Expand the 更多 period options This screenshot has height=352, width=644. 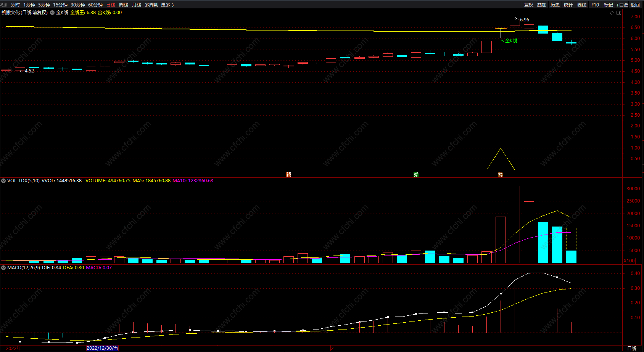[167, 5]
